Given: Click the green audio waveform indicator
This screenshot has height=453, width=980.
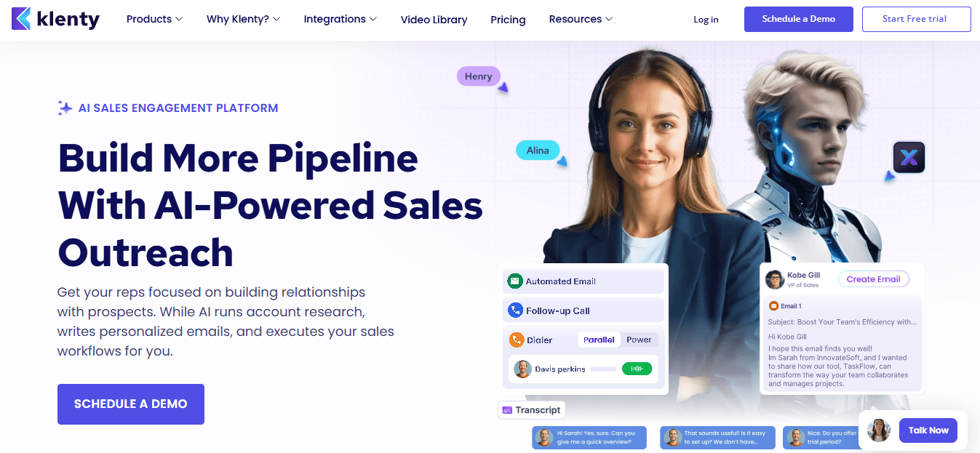Looking at the screenshot, I should point(637,369).
